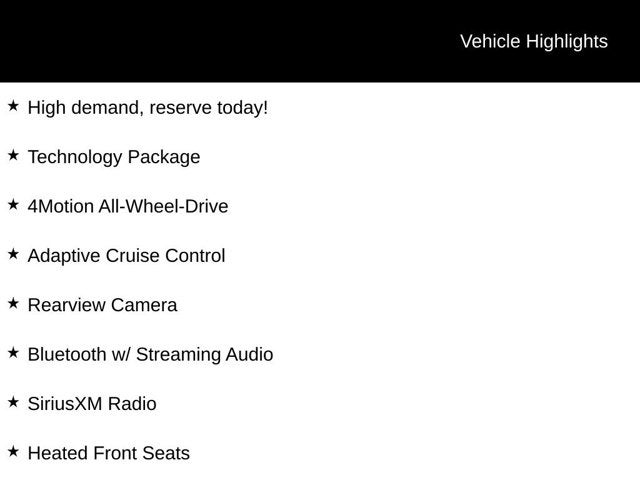Select the Rearview Camera text

[102, 305]
